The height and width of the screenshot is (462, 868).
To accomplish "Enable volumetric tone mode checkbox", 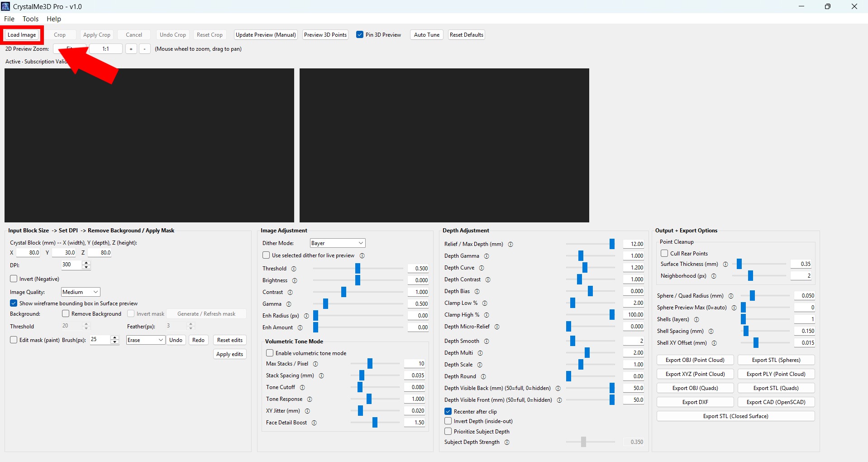I will (270, 353).
